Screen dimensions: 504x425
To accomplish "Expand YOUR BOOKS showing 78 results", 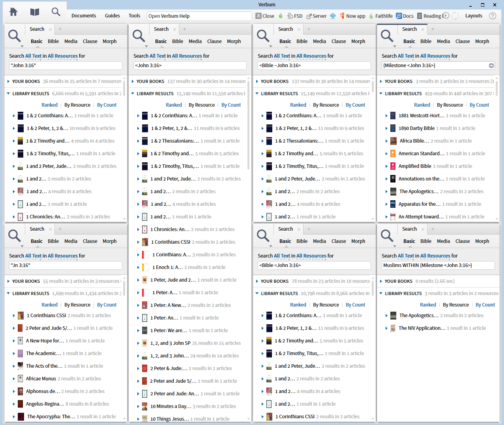I will coord(257,281).
